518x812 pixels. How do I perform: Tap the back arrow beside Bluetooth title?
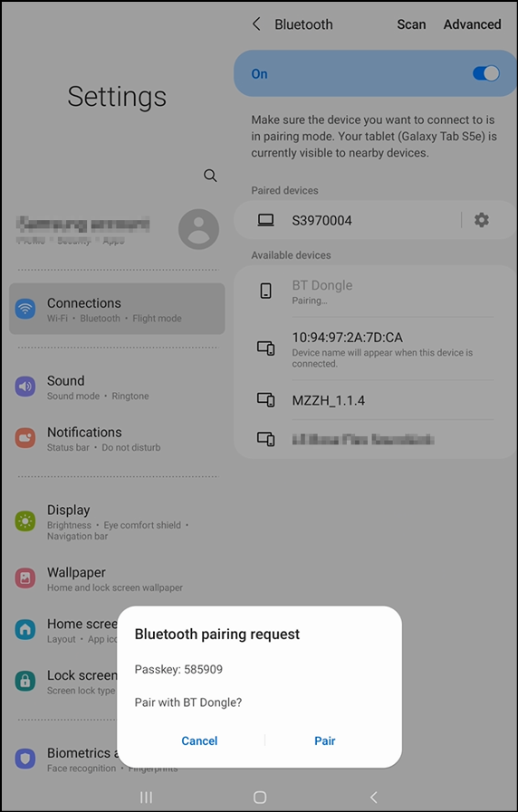[256, 24]
